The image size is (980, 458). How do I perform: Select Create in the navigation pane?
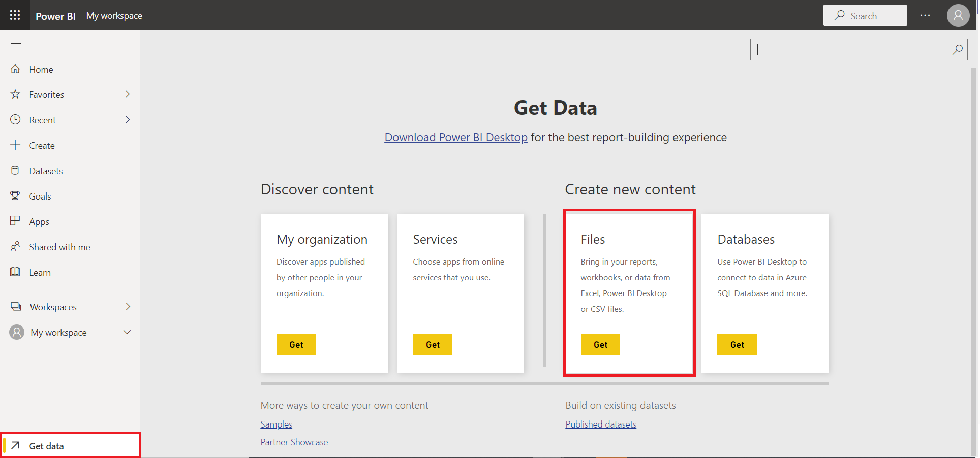click(70, 145)
